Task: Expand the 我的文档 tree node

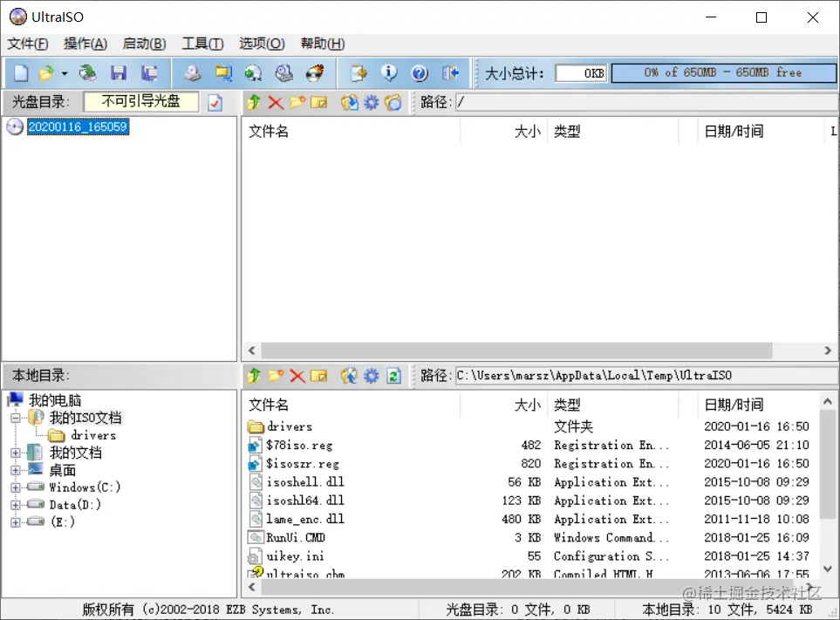Action: [16, 453]
